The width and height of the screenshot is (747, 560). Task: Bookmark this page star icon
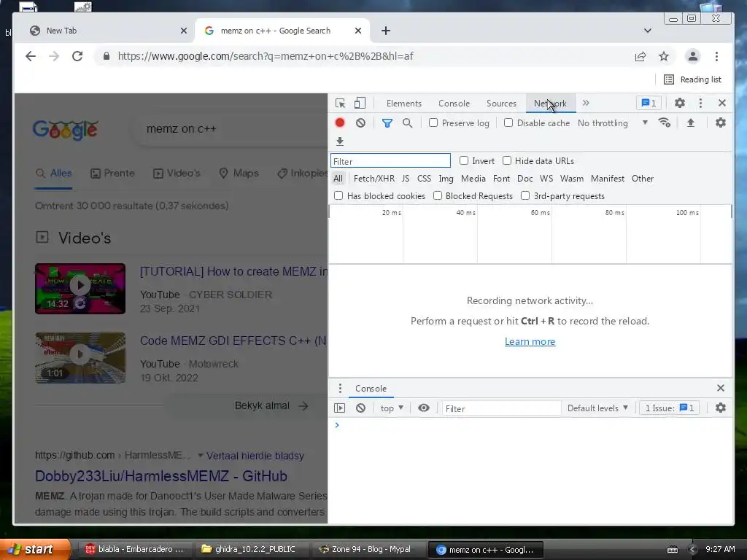[x=664, y=57]
